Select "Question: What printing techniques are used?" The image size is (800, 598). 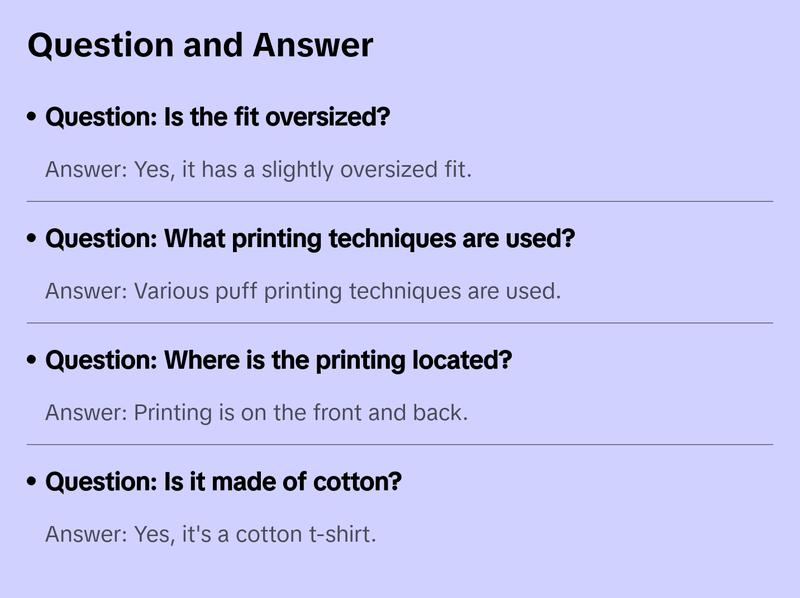coord(310,240)
